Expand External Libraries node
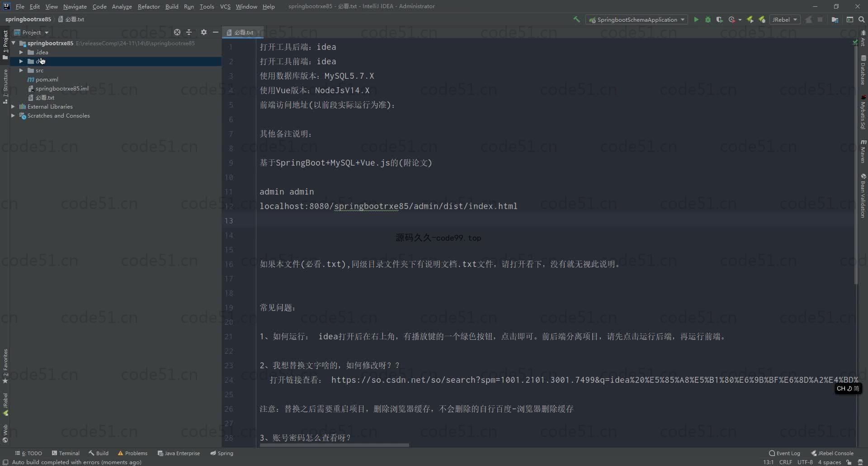This screenshot has height=466, width=868. tap(13, 106)
